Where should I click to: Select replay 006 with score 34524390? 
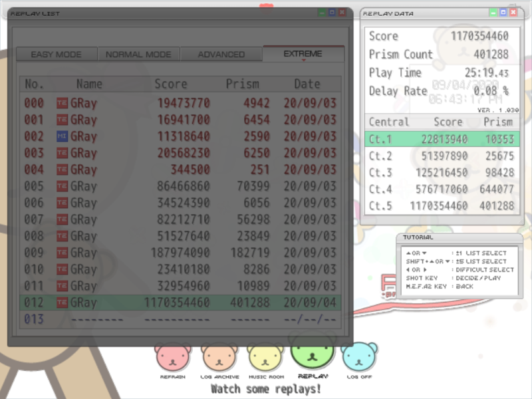click(x=180, y=203)
